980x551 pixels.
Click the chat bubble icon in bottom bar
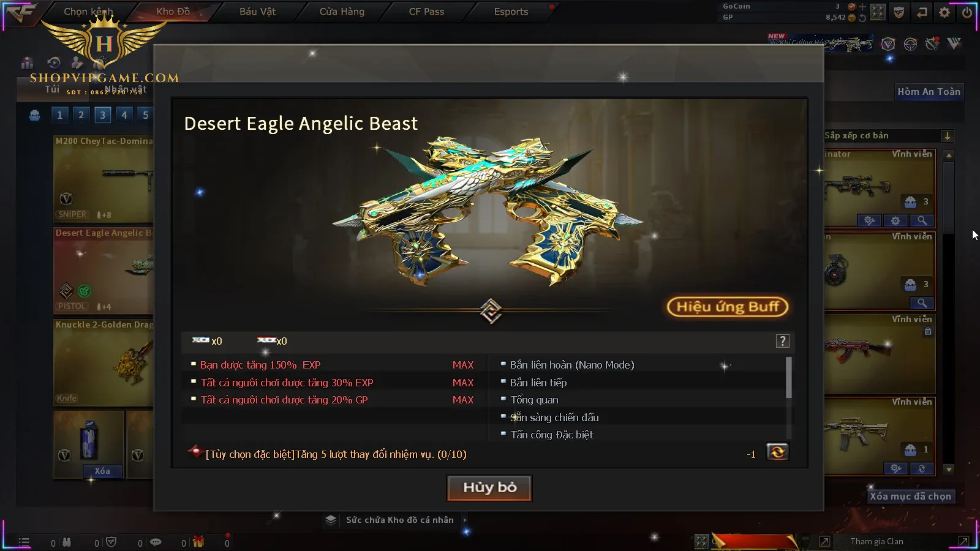click(x=156, y=542)
